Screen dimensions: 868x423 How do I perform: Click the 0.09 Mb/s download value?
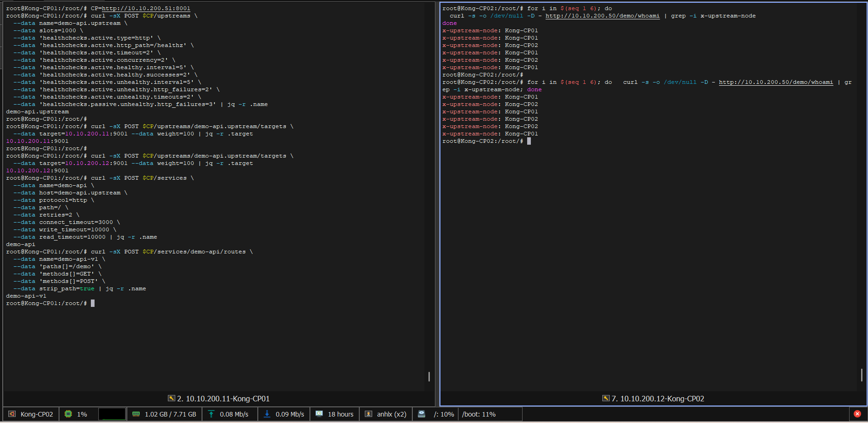click(x=290, y=414)
